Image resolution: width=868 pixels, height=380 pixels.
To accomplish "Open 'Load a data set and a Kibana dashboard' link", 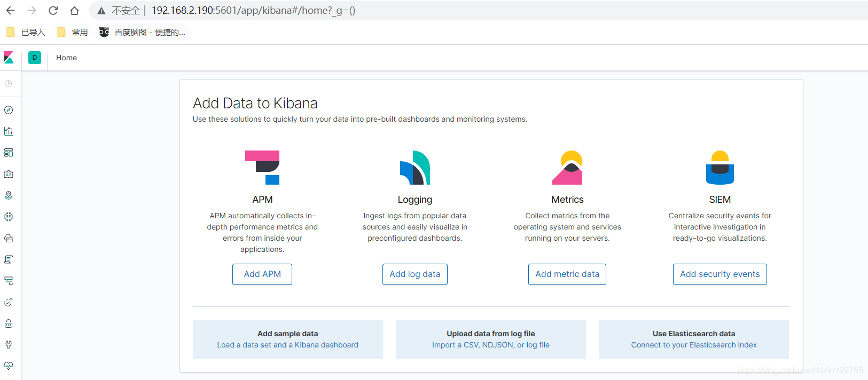I will [x=288, y=345].
